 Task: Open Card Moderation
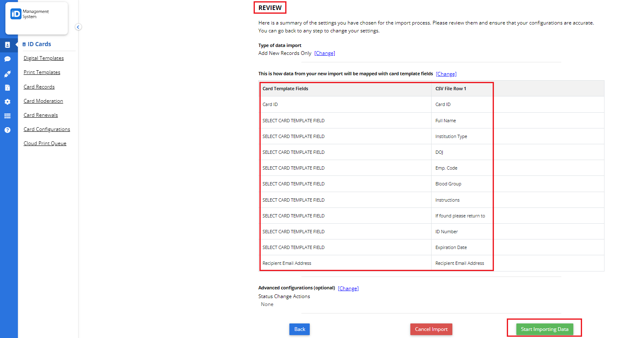(x=43, y=101)
